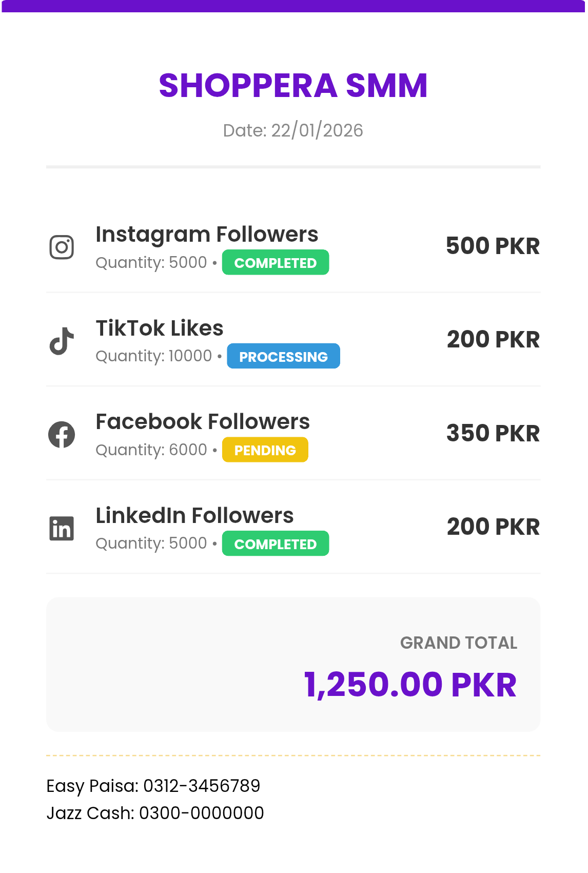Click the blue PROCESSING status badge
Screen dimensions: 588x873
point(283,357)
